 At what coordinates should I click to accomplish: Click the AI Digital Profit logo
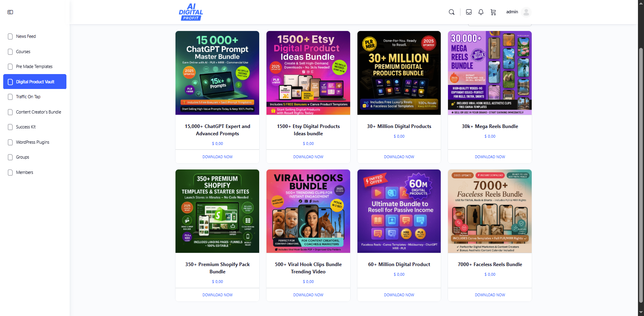[191, 12]
